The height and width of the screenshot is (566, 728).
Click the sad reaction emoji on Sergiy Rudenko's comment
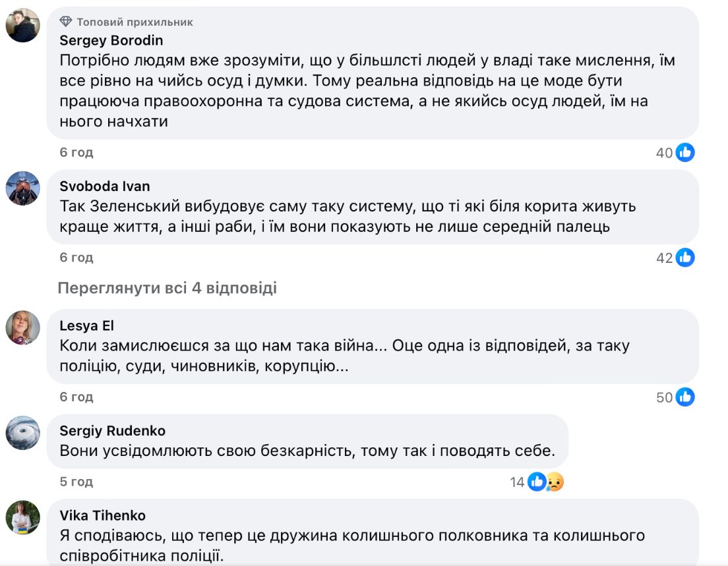555,482
